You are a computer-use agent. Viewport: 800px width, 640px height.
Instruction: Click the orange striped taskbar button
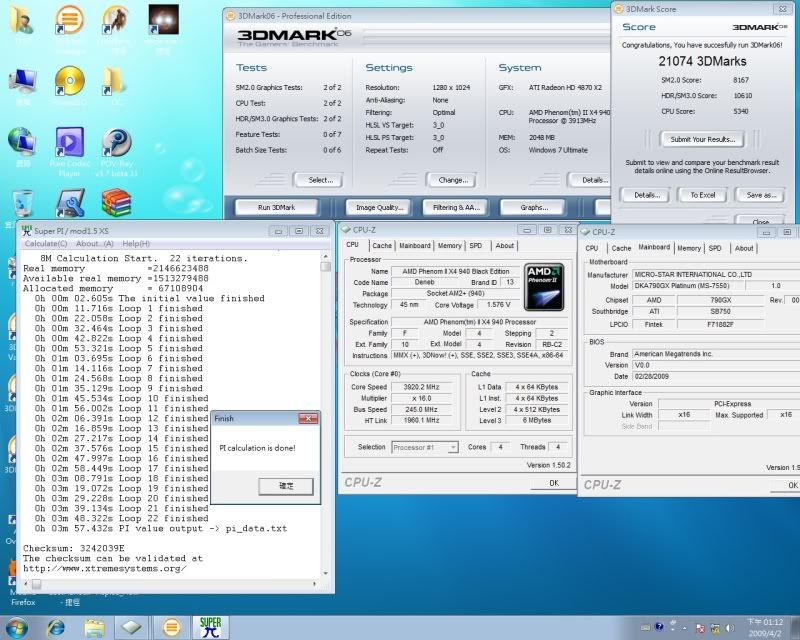[x=171, y=627]
